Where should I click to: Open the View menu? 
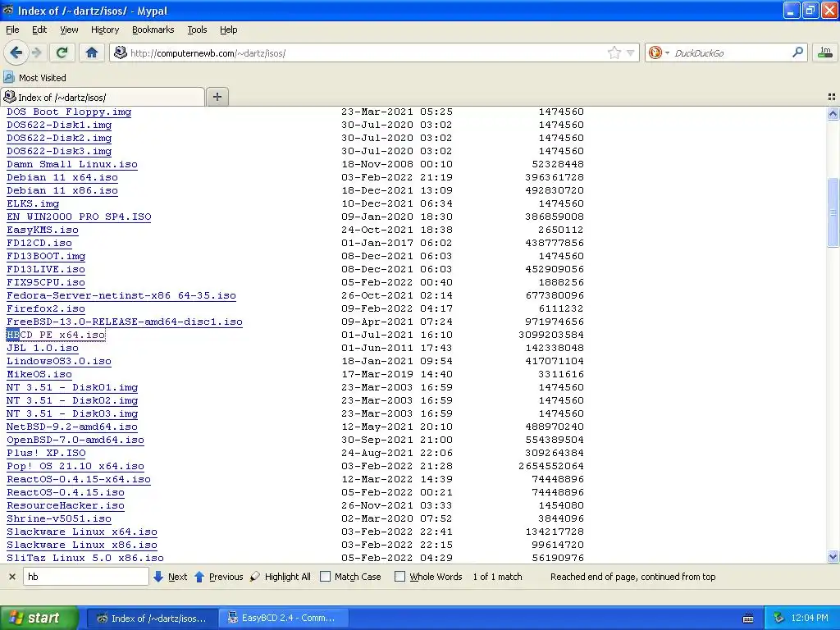click(x=69, y=30)
